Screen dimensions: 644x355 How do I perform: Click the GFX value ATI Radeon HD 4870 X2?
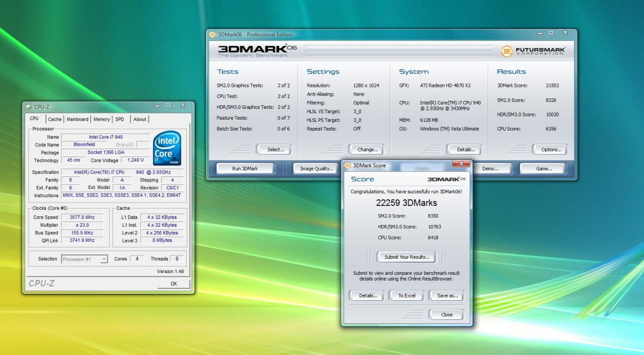(445, 85)
